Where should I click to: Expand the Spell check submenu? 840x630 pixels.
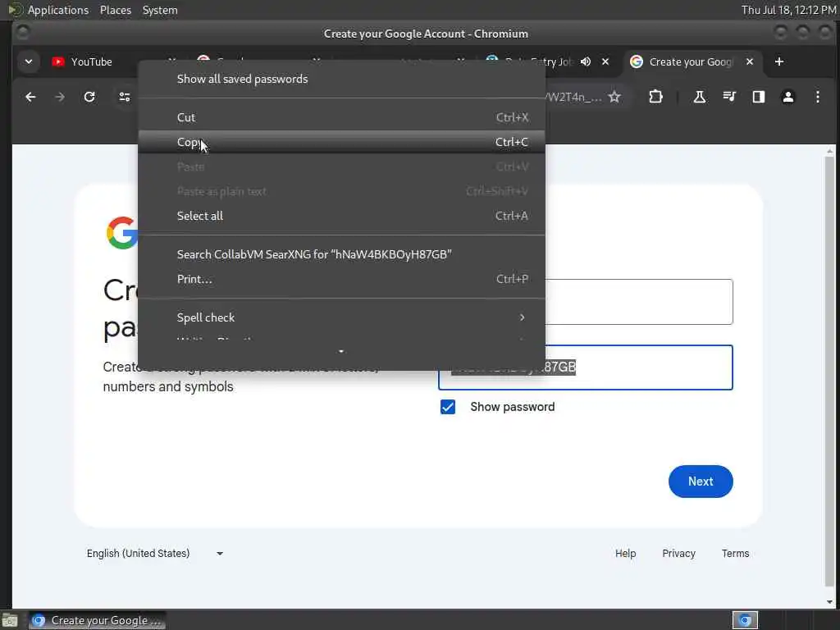(341, 317)
